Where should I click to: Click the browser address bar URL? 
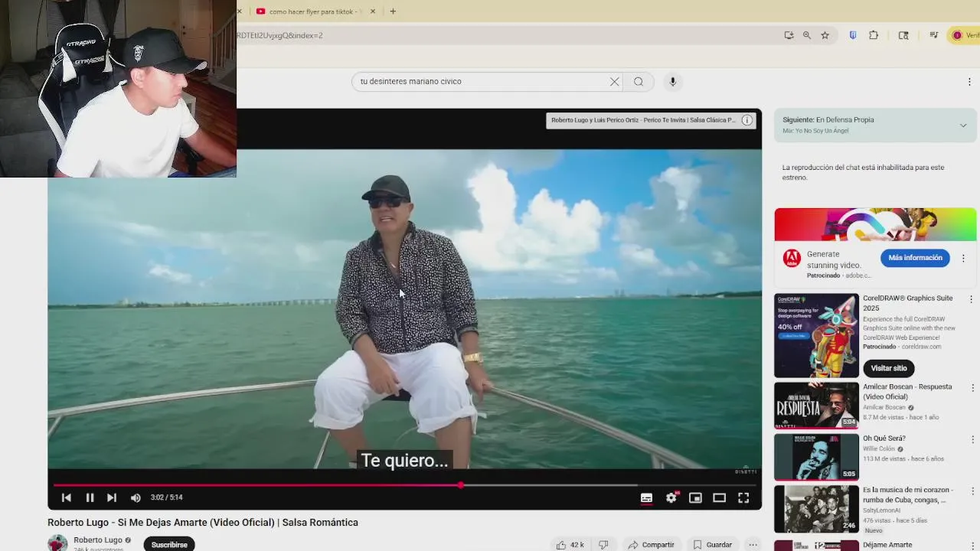point(280,35)
